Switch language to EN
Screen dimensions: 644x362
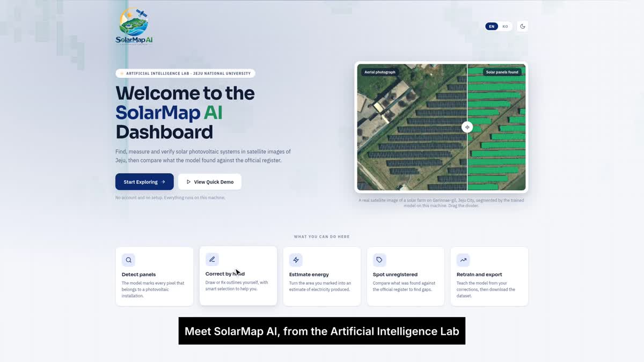coord(492,26)
